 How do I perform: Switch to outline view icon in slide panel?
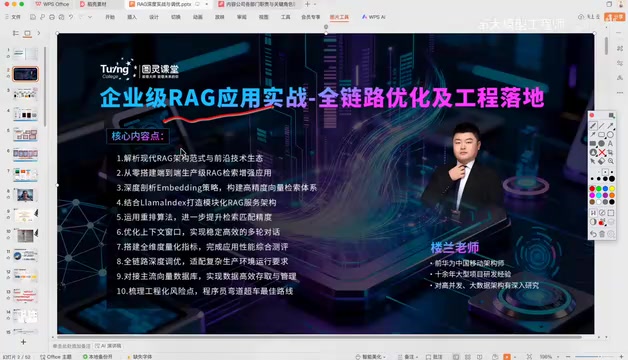pos(16,33)
